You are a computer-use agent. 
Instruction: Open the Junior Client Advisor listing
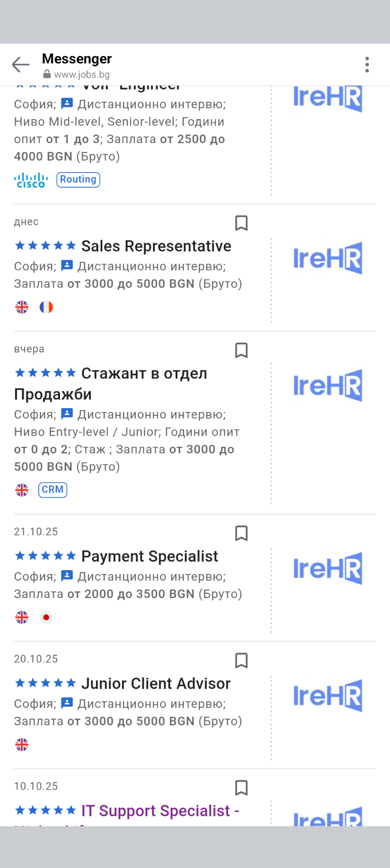156,683
